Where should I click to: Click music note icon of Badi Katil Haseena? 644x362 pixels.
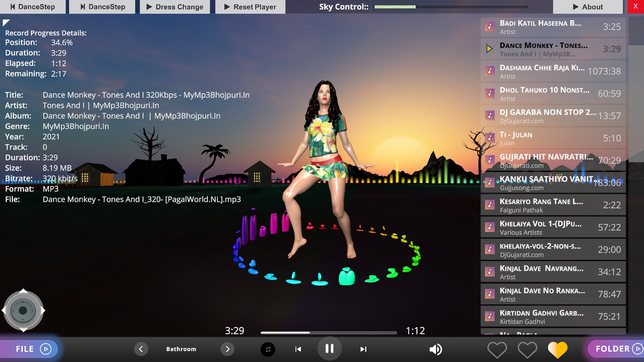point(490,26)
